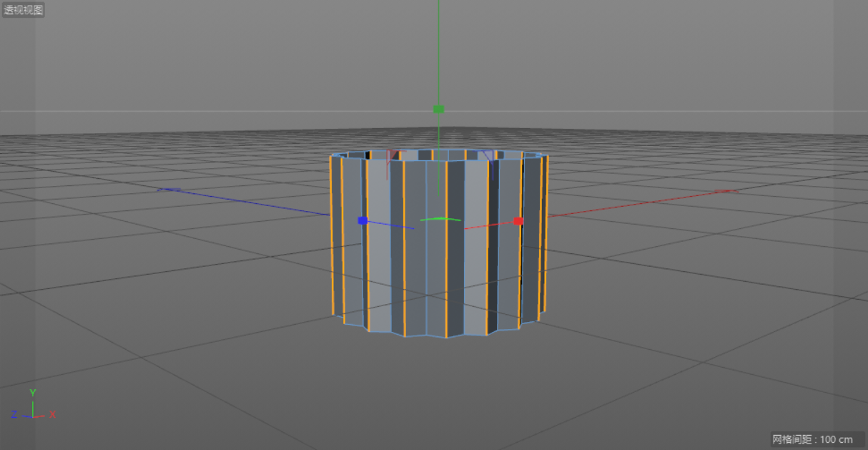Screen dimensions: 868x450
Task: Click the red X-axis handle cube
Action: [518, 221]
